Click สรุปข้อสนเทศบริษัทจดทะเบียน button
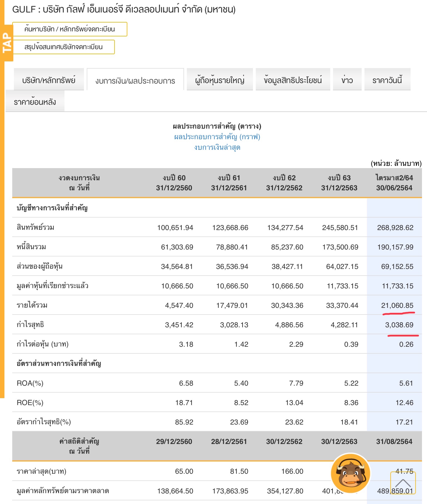 point(63,47)
